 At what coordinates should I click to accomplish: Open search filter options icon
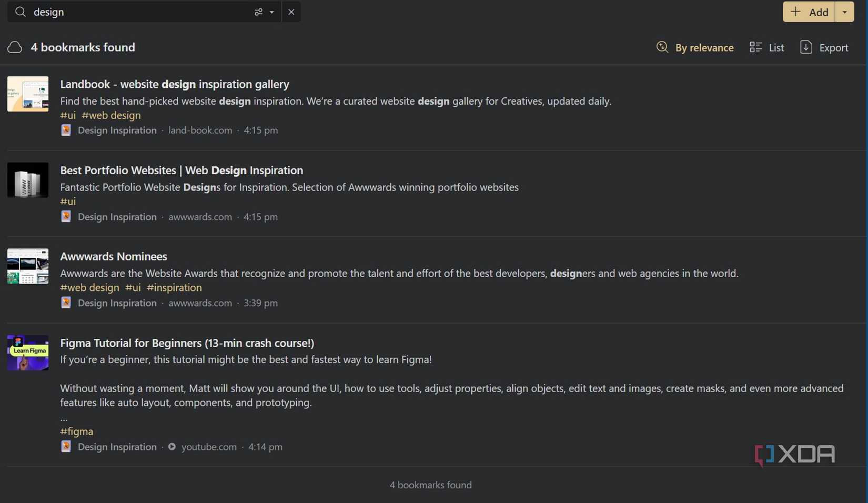tap(258, 12)
